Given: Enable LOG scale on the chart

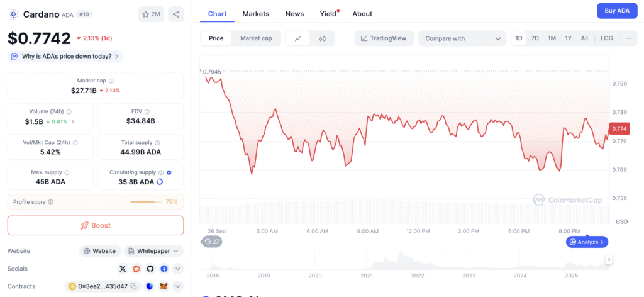Looking at the screenshot, I should 606,38.
